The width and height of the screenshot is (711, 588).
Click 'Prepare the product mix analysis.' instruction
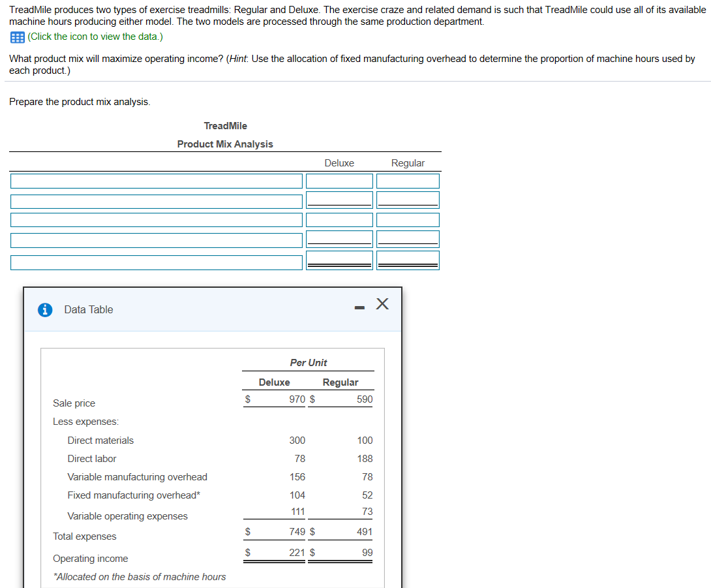[x=80, y=102]
